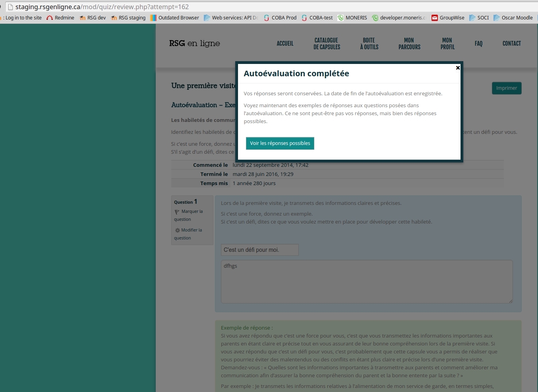Open the Redmine bookmark
Image resolution: width=538 pixels, height=392 pixels.
tap(60, 18)
